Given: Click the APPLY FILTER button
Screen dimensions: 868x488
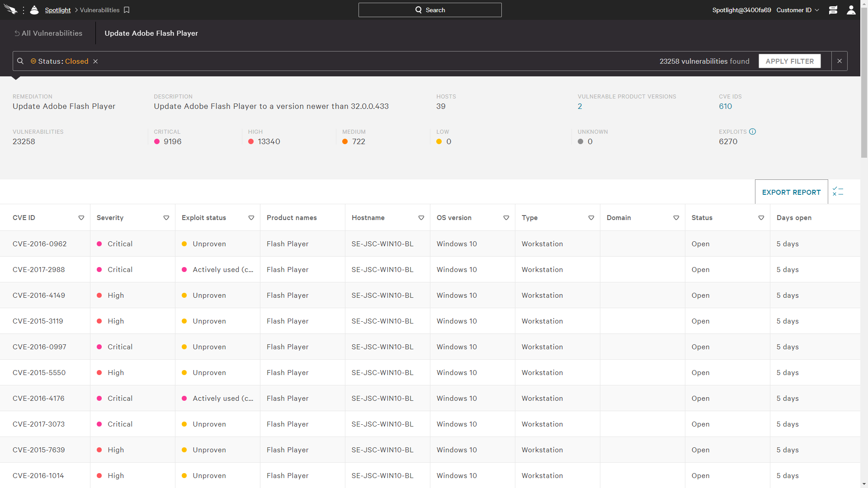Looking at the screenshot, I should click(789, 61).
